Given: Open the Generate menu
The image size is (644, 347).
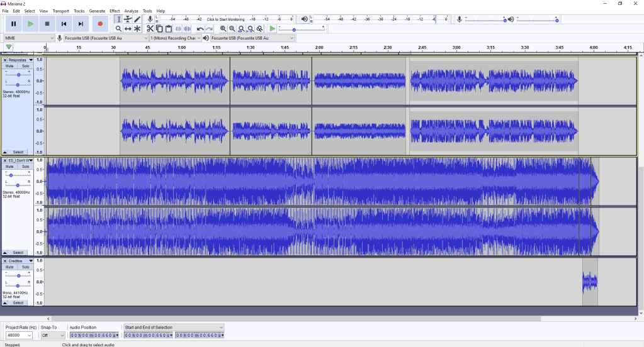Looking at the screenshot, I should 97,11.
